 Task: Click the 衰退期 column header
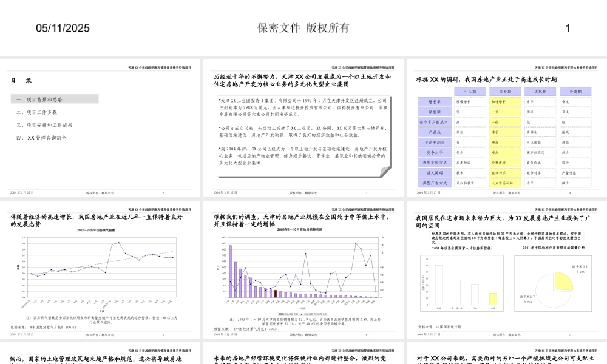point(575,92)
